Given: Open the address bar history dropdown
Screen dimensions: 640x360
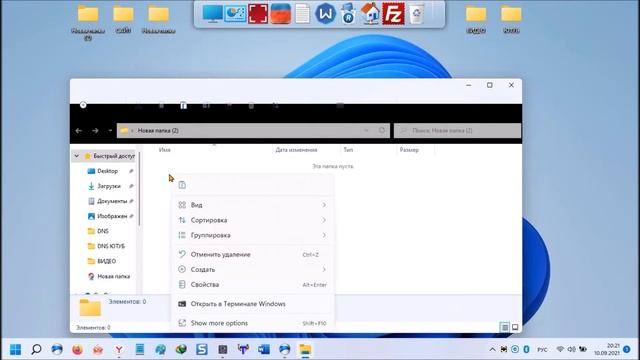Looking at the screenshot, I should pyautogui.click(x=366, y=131).
